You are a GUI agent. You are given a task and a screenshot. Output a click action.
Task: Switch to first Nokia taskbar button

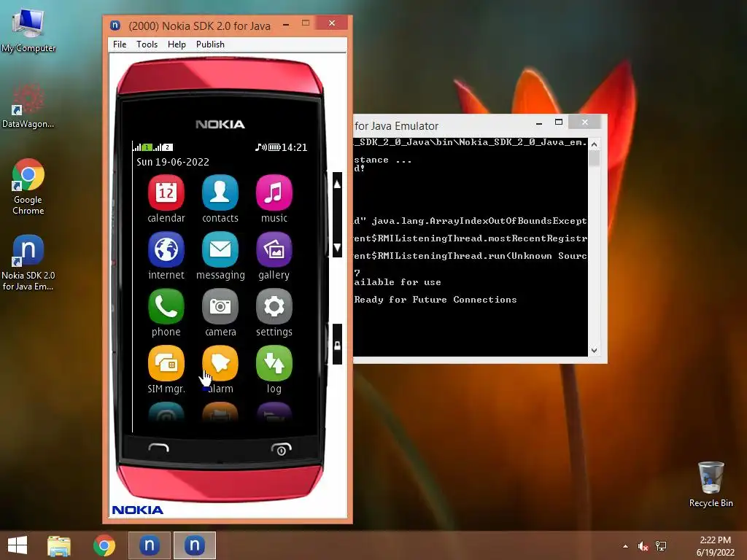(x=149, y=545)
